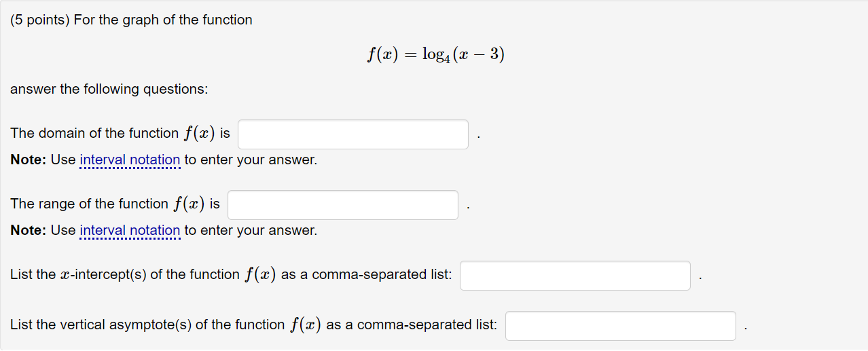Click f(x) in the x-intercept question sentence
868x351 pixels.
point(260,275)
